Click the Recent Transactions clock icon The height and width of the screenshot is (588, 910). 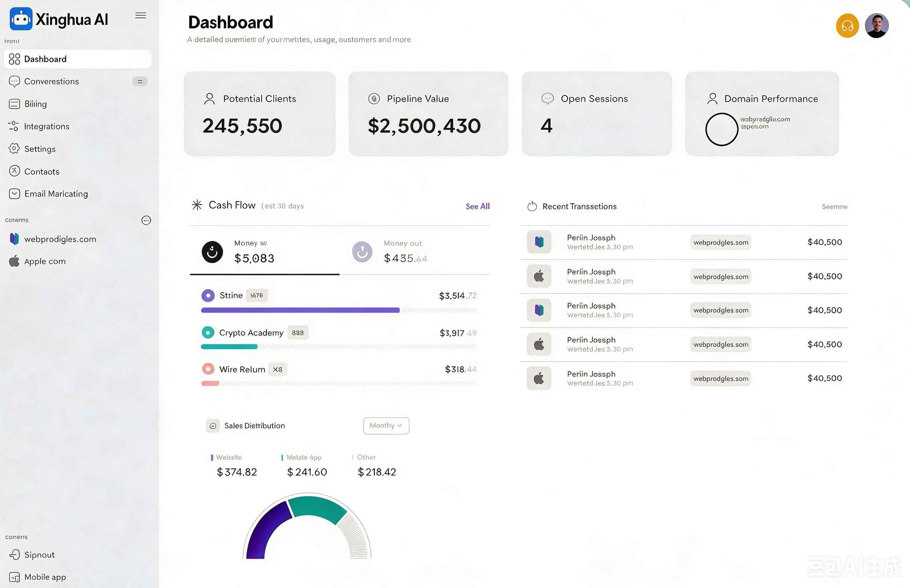[x=532, y=206]
